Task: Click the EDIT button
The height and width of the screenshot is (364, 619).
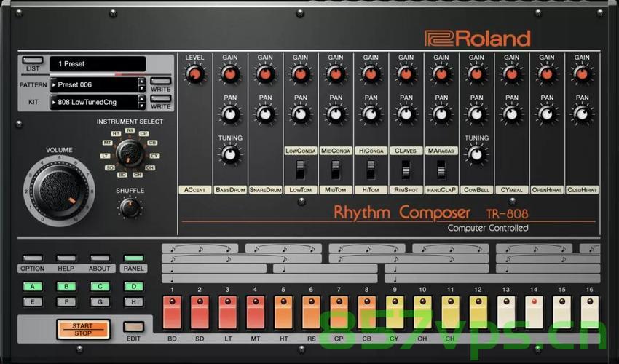Action: pyautogui.click(x=133, y=327)
